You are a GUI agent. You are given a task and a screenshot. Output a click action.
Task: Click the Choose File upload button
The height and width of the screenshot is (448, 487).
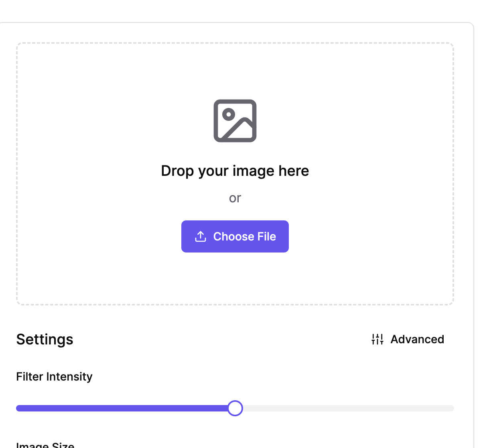235,236
